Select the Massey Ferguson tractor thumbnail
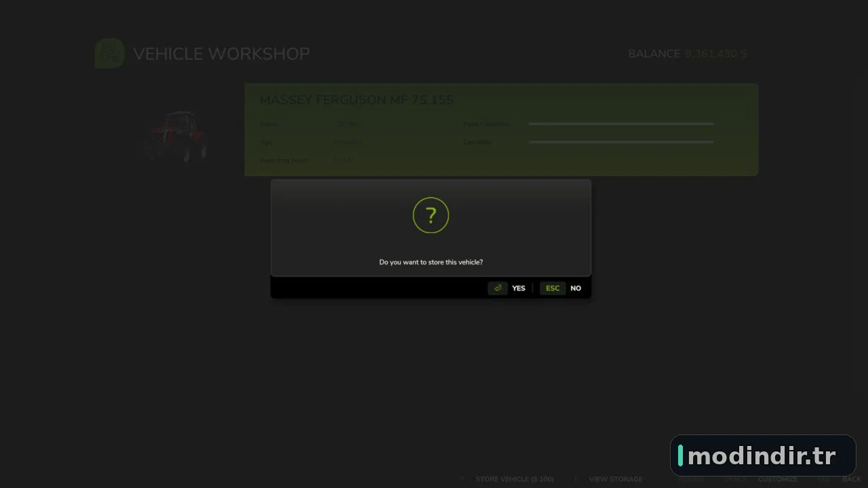 [176, 136]
